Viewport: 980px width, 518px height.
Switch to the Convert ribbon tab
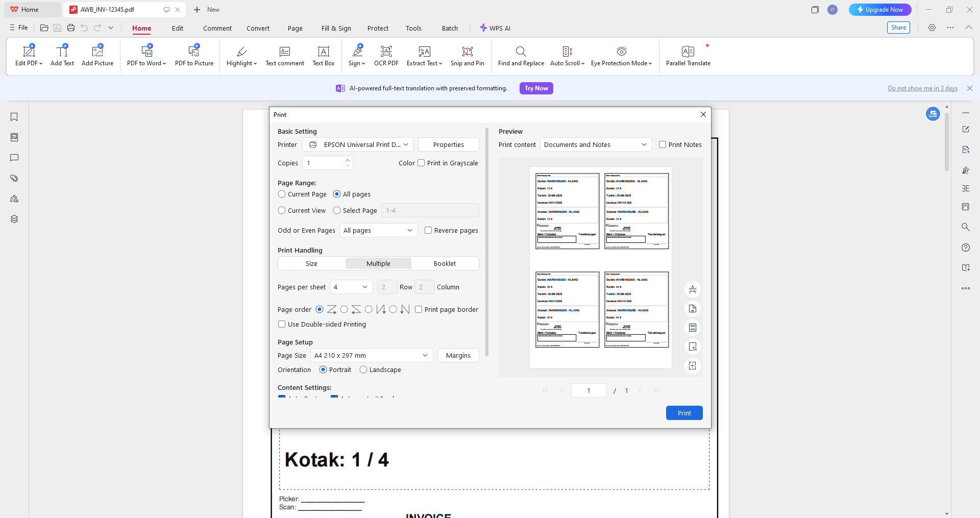[258, 28]
